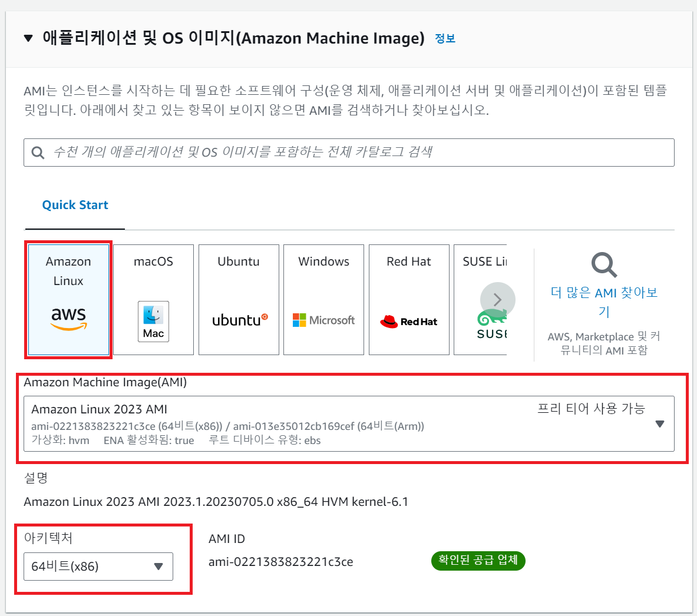Screen dimensions: 697x616
Task: Switch to the Quick Start tab
Action: [75, 204]
